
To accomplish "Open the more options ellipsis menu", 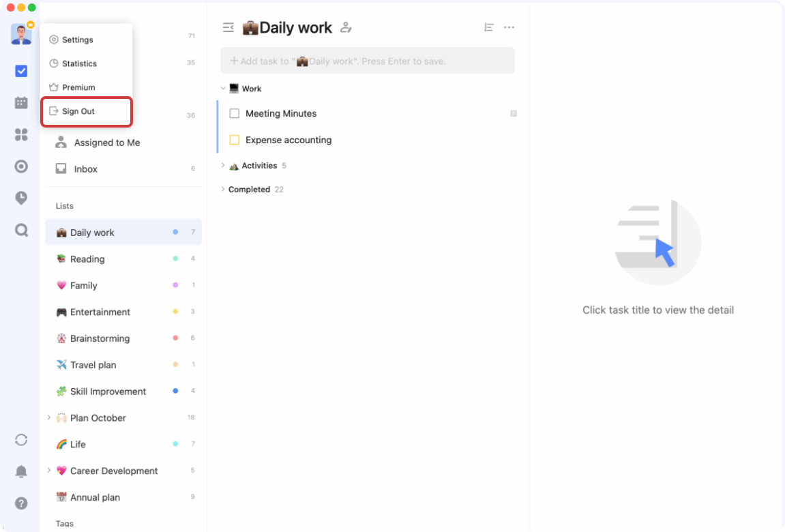I will pyautogui.click(x=509, y=27).
